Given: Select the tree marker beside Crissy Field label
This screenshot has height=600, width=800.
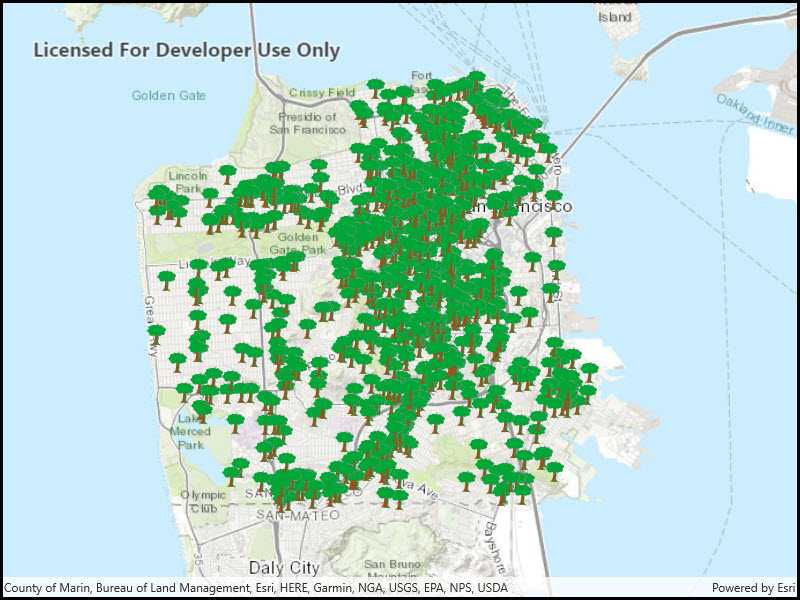Looking at the screenshot, I should pos(376,88).
